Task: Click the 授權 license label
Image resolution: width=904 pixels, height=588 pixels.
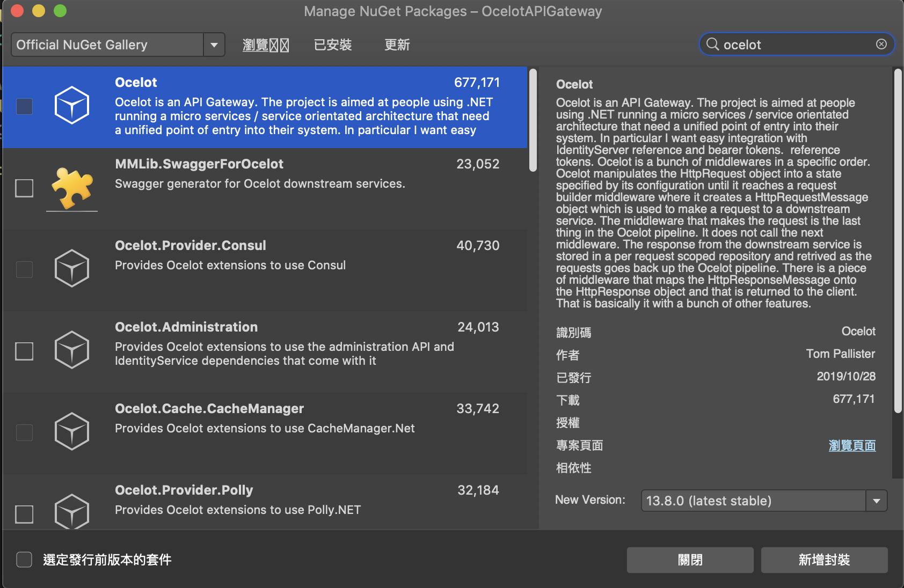Action: coord(568,423)
